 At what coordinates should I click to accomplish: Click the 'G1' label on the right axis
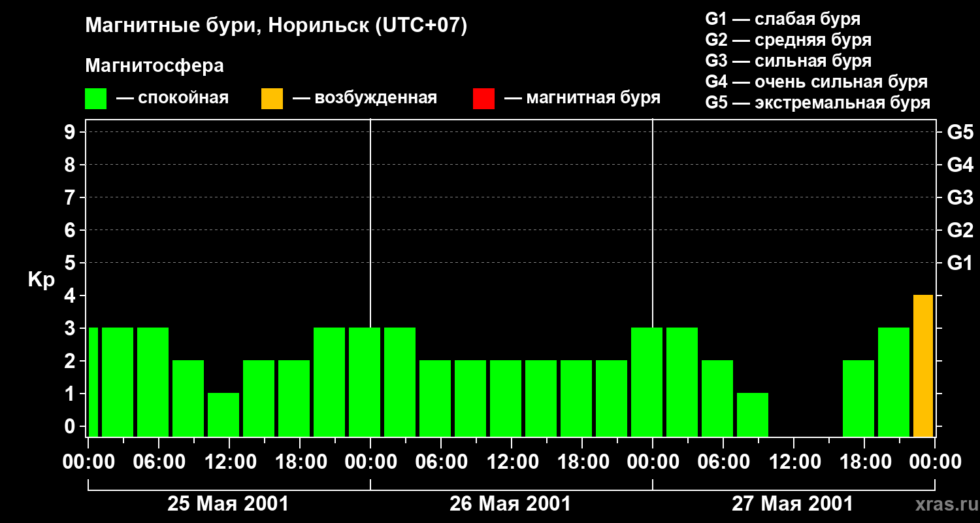click(960, 263)
